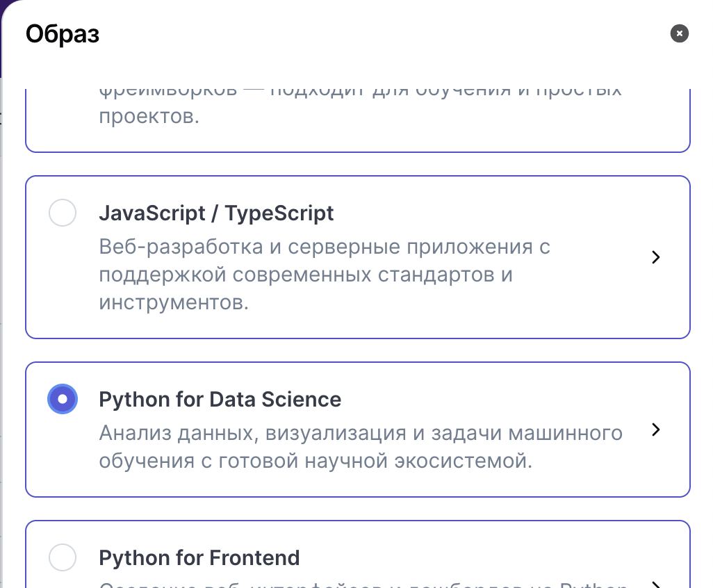Click the cut-off description under Python for Frontend
713x588 pixels.
tap(361, 584)
